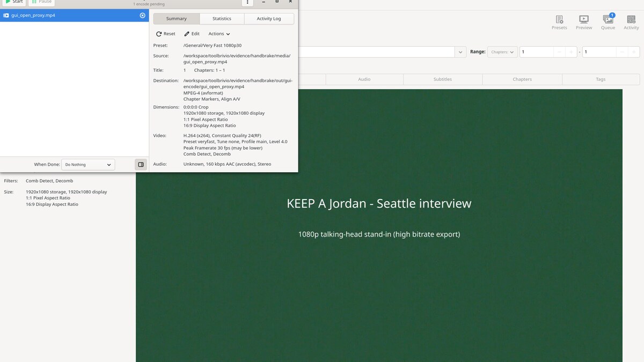This screenshot has height=362, width=644.
Task: Click the 'Comb Detect, Decomb' filters text in main window
Action: (x=49, y=181)
